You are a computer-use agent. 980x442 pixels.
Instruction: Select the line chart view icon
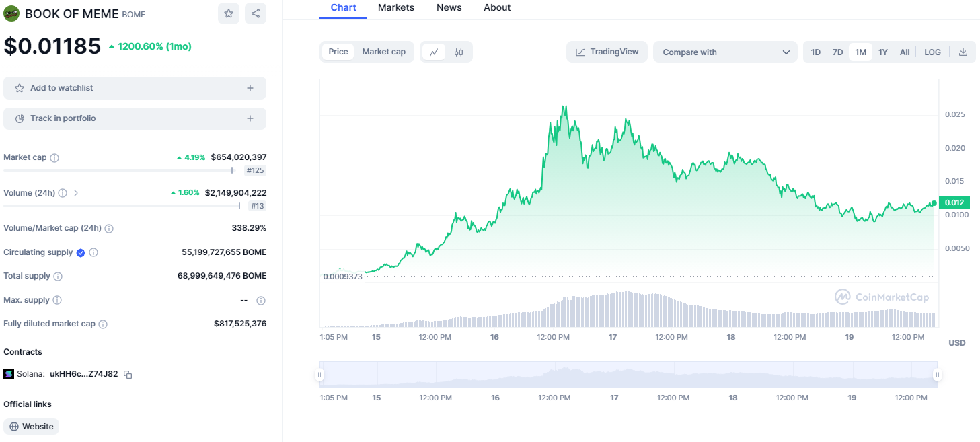(434, 52)
